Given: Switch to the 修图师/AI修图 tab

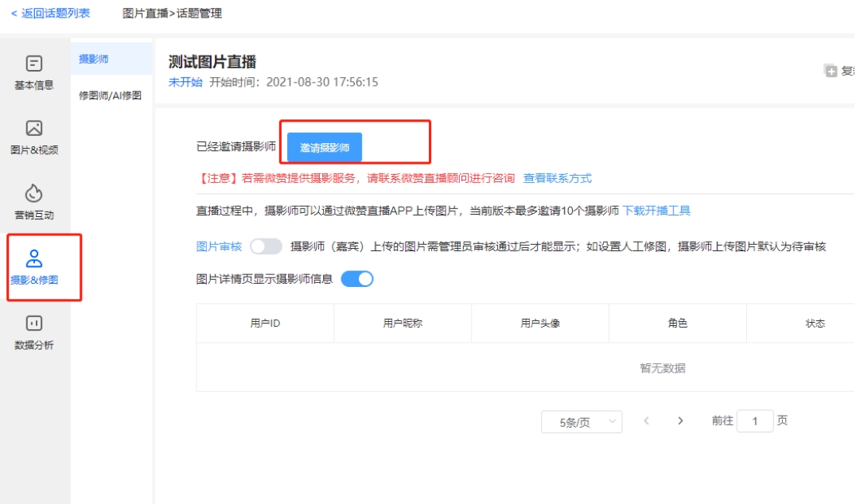Looking at the screenshot, I should pos(111,95).
